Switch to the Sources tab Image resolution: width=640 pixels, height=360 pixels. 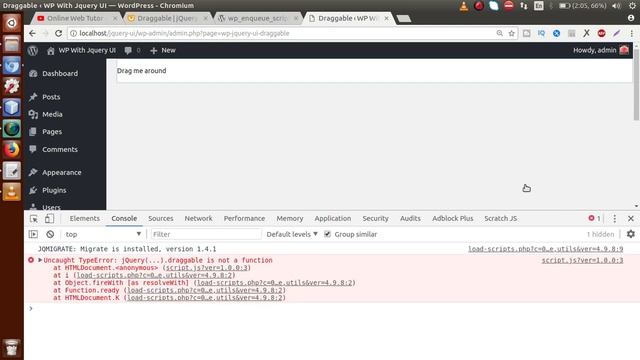pos(161,219)
